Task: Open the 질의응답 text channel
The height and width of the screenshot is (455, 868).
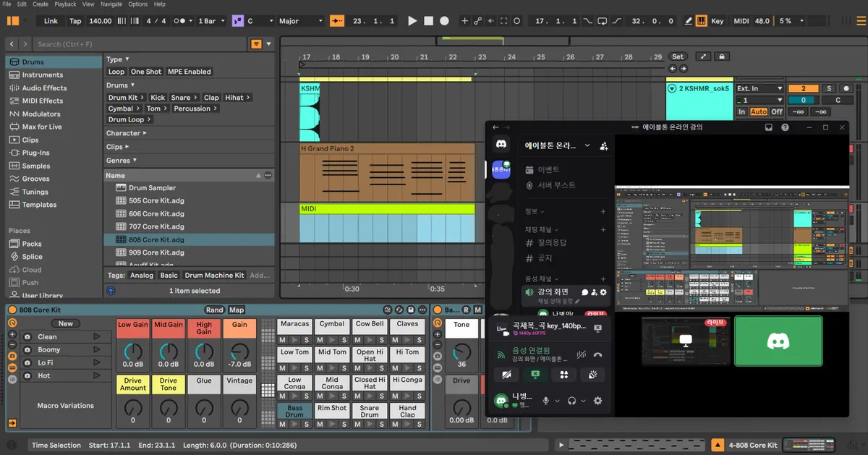Action: tap(545, 243)
